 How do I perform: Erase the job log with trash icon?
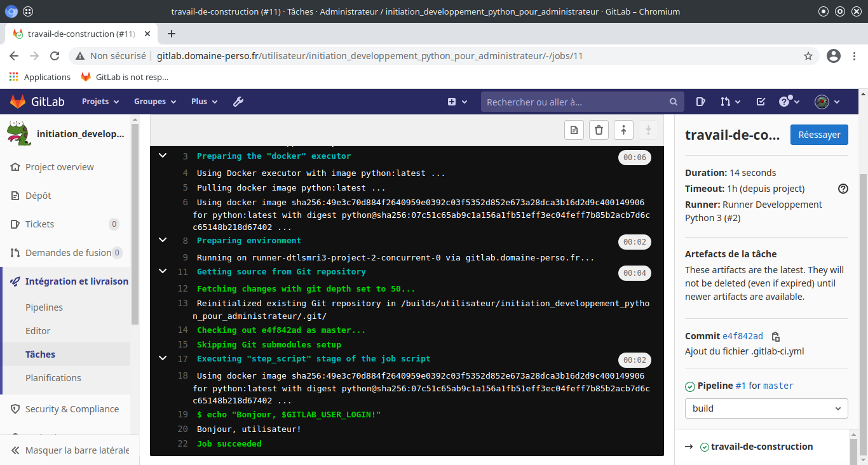tap(599, 130)
